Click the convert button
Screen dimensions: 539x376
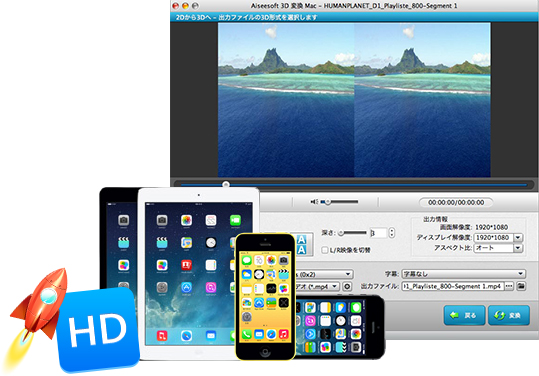point(509,315)
